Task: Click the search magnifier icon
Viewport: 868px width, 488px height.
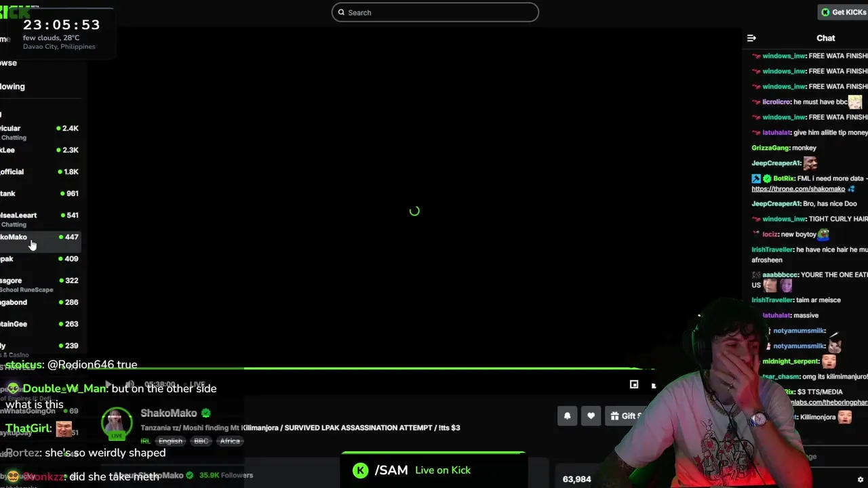Action: (341, 12)
